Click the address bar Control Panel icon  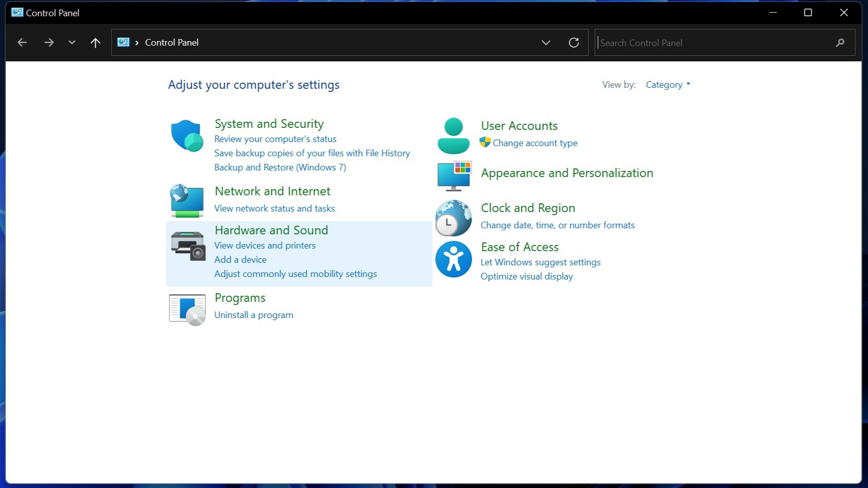123,42
